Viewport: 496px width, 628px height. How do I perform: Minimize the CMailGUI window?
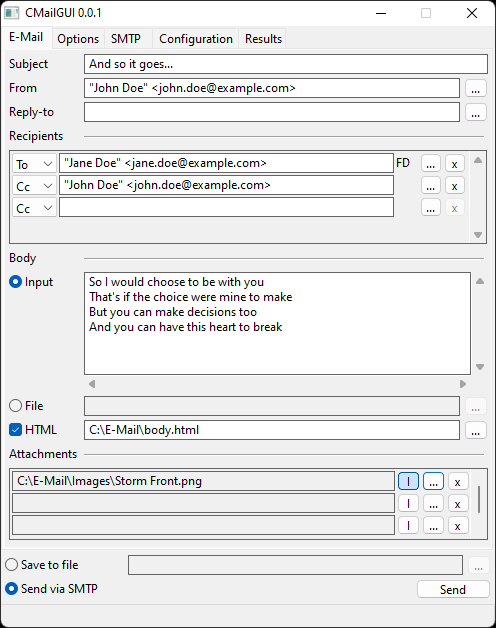(x=381, y=13)
